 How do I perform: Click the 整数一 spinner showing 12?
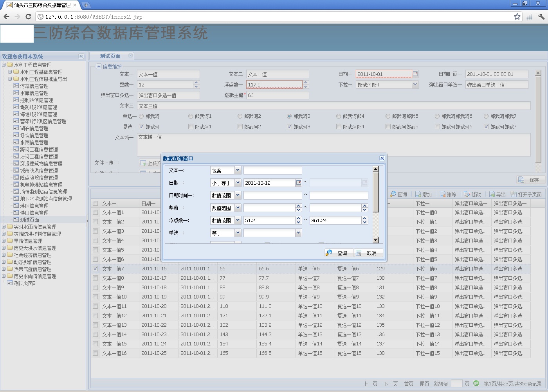[x=196, y=85]
